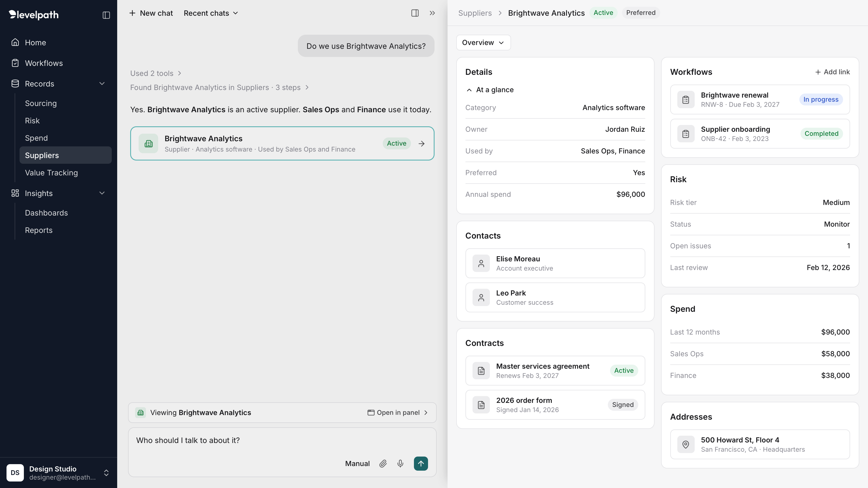Click the map pin icon for 500 Howard St
This screenshot has height=488, width=868.
tap(686, 445)
